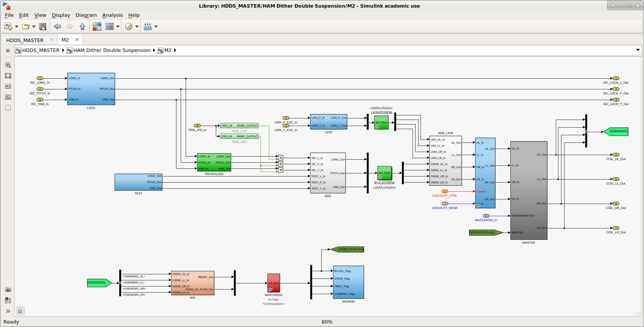Go up to parent with the up arrow
The image size is (644, 327).
(83, 26)
